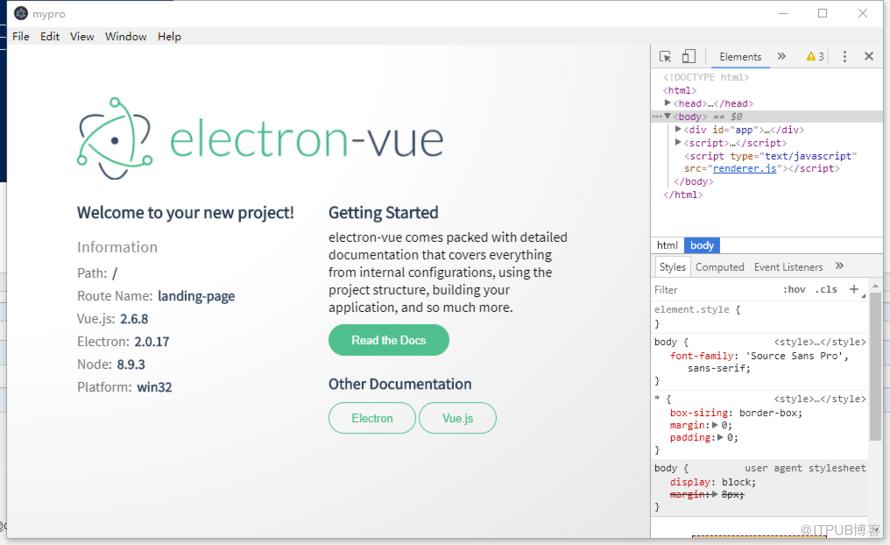890x545 pixels.
Task: Show more Styles pane tabs chevron
Action: point(839,266)
